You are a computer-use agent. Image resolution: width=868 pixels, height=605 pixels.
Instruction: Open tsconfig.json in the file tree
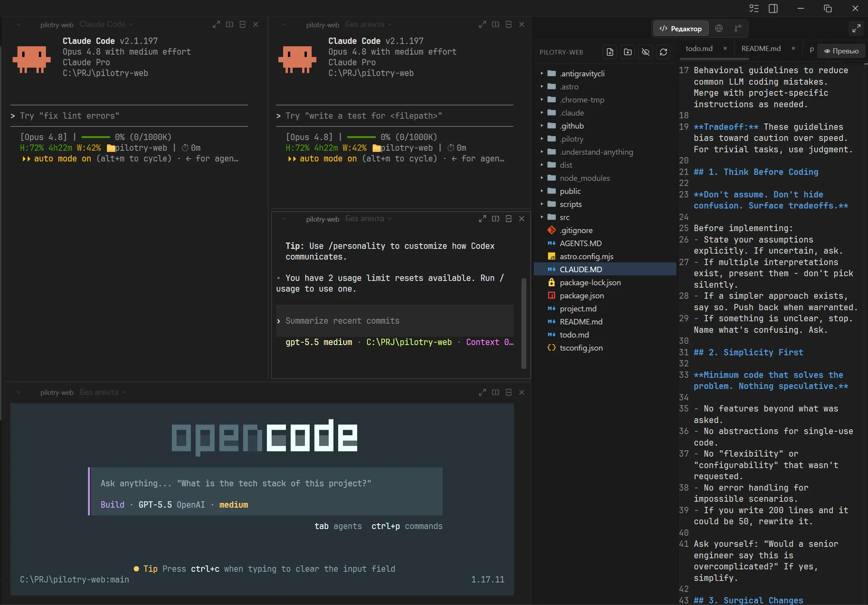581,348
